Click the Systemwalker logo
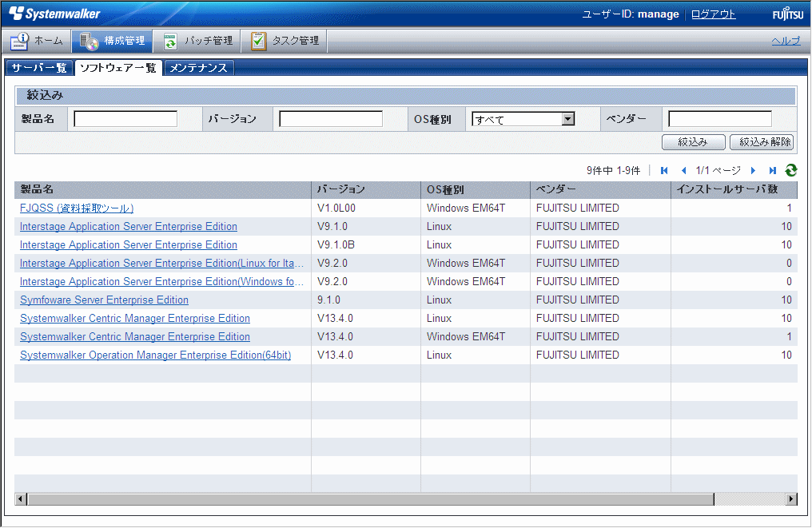The height and width of the screenshot is (528, 812). tap(55, 14)
